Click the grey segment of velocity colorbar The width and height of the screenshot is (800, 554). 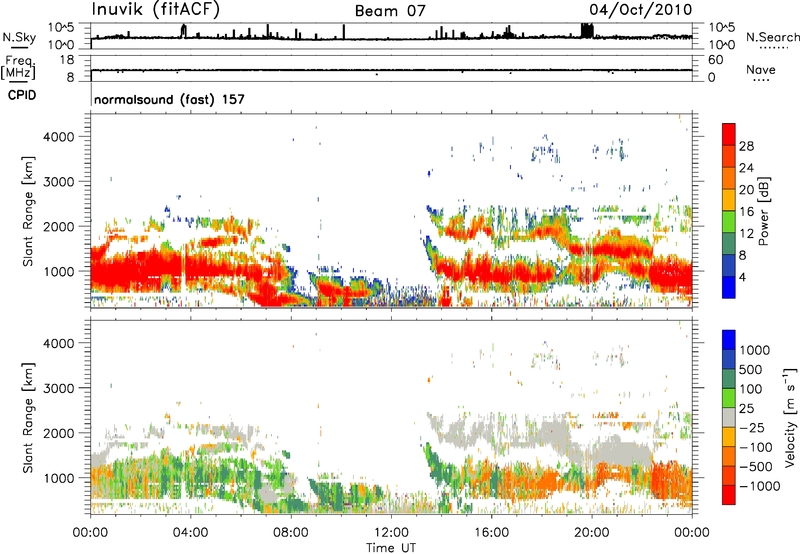pyautogui.click(x=729, y=418)
